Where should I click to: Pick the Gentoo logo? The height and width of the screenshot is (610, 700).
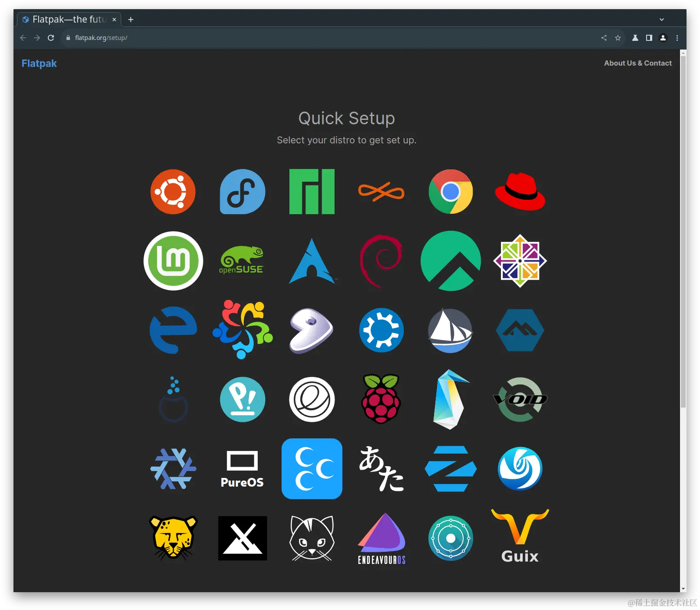coord(311,331)
